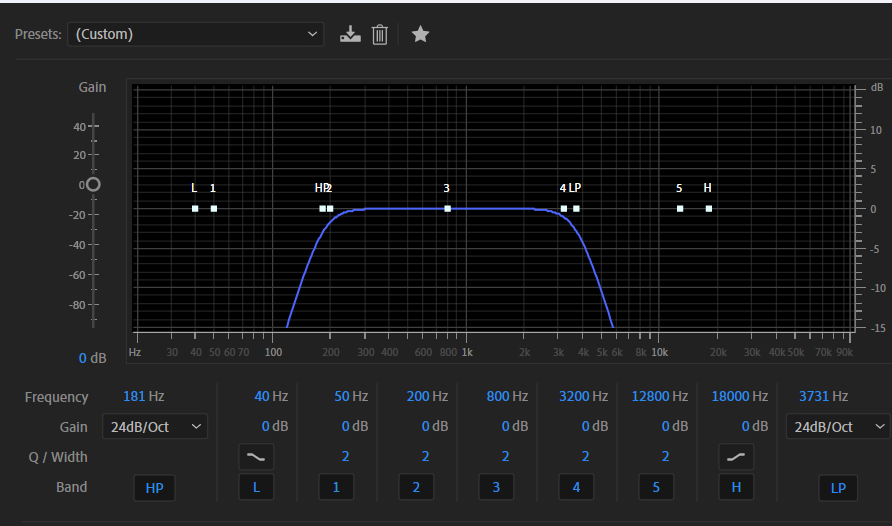Click the 0 dB master gain value
The image size is (892, 526).
tap(93, 358)
